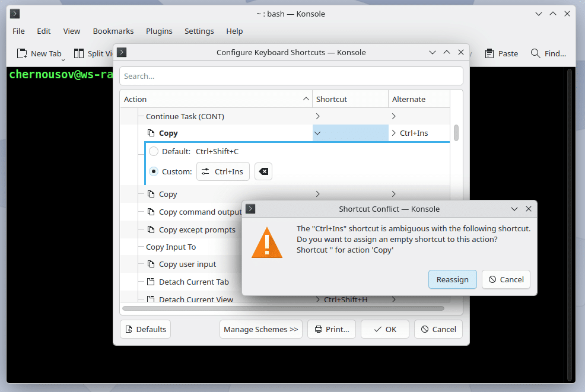Click the Konsole terminal scrollbar
The height and width of the screenshot is (392, 585).
tap(570, 225)
